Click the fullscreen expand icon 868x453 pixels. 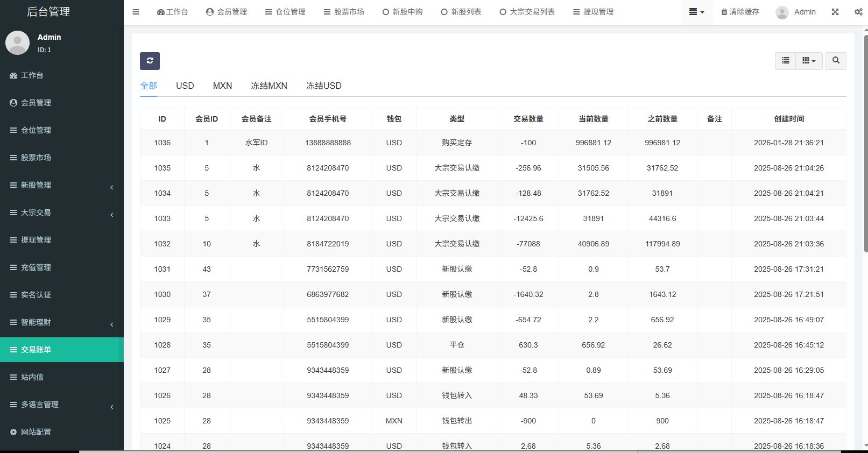[835, 12]
